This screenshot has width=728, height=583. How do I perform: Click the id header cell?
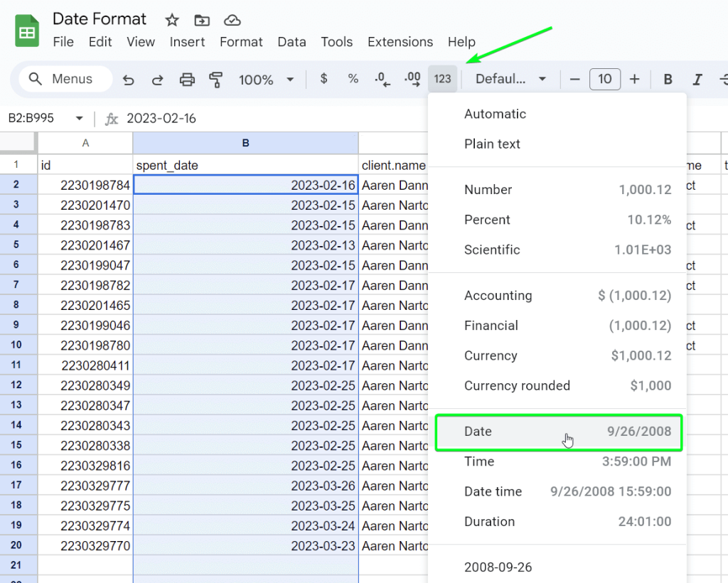85,165
